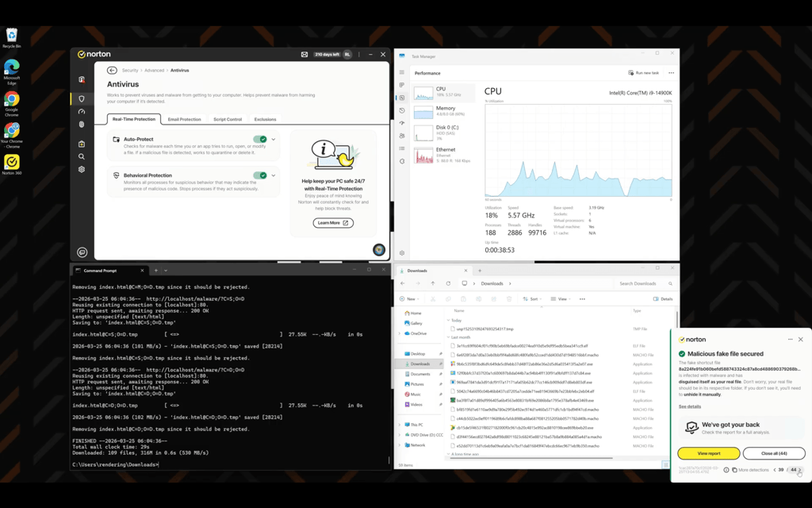Open Norton search magnifier in sidebar
Screen dimensions: 812x508
coord(82,156)
